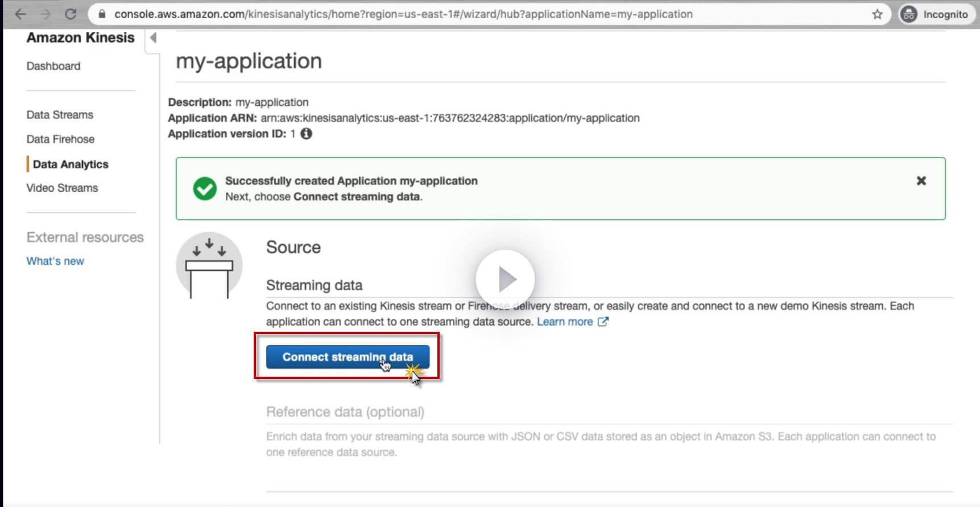Click the Description: my-application line
This screenshot has height=507, width=980.
[x=238, y=102]
